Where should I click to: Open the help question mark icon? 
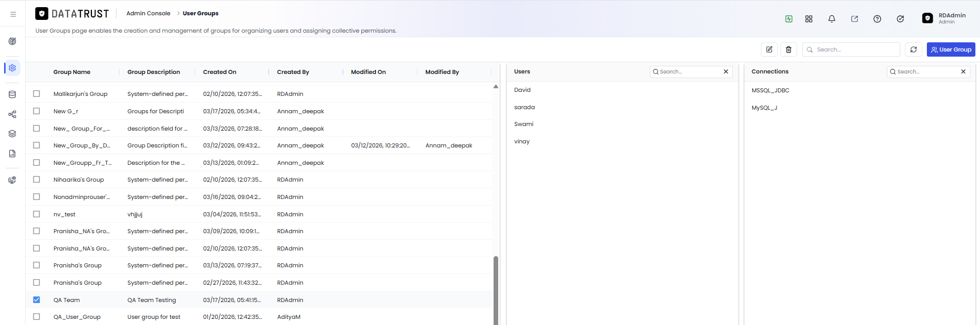877,19
